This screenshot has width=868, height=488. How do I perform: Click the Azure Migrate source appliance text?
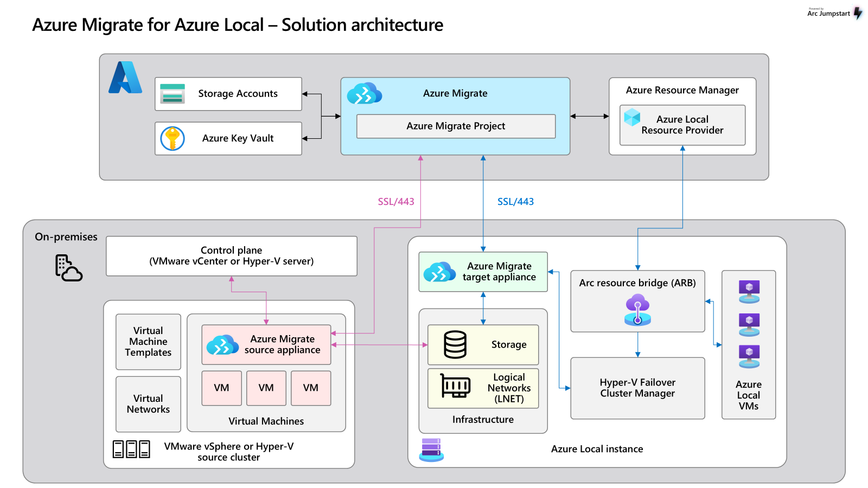[x=282, y=344]
